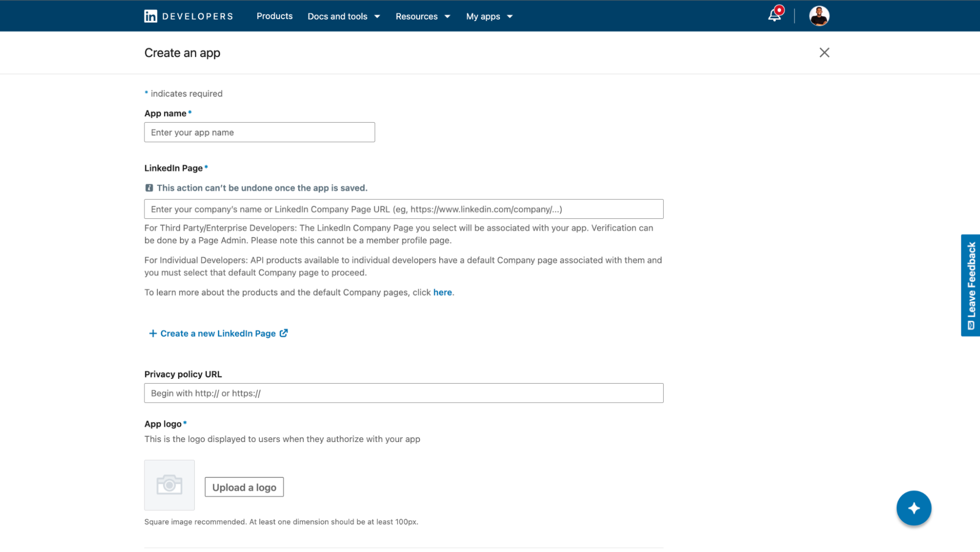980x552 pixels.
Task: Open the blue sparkle assistant button
Action: pyautogui.click(x=914, y=508)
